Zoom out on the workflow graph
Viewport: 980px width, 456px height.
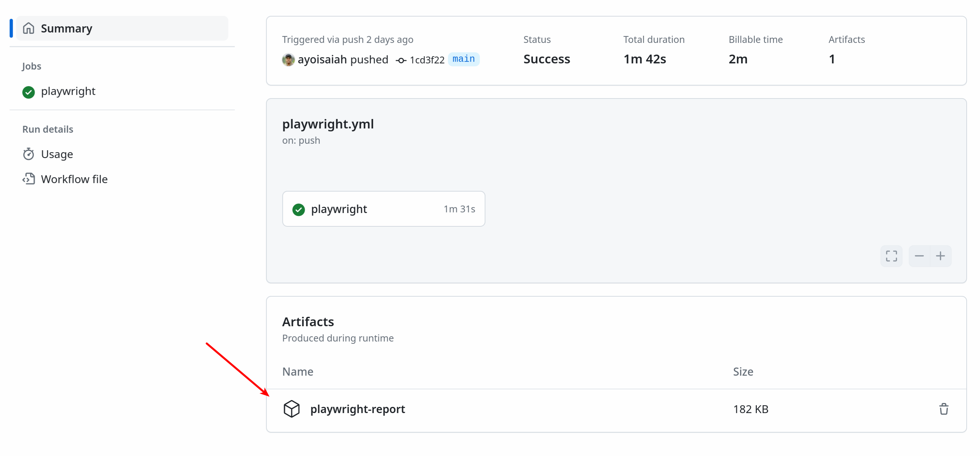click(x=919, y=256)
